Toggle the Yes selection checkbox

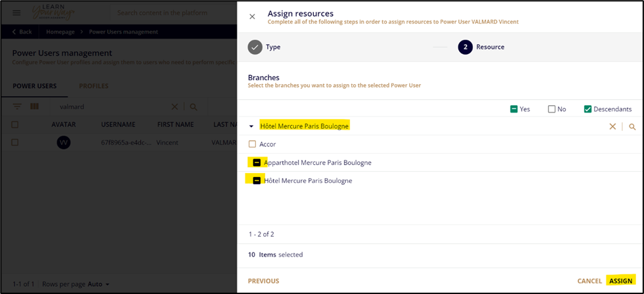[513, 109]
